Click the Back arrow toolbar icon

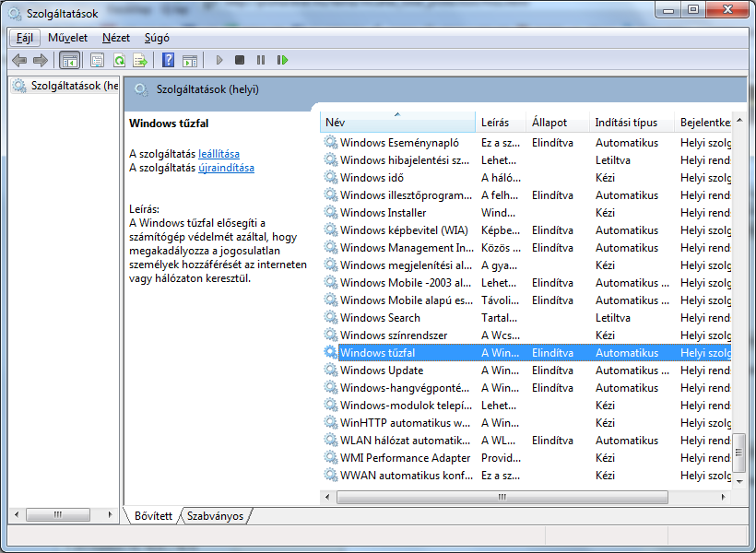click(x=19, y=60)
